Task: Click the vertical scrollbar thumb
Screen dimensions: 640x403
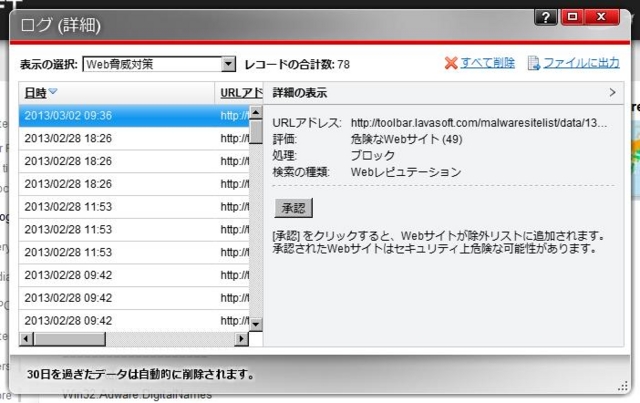Action: (x=256, y=131)
